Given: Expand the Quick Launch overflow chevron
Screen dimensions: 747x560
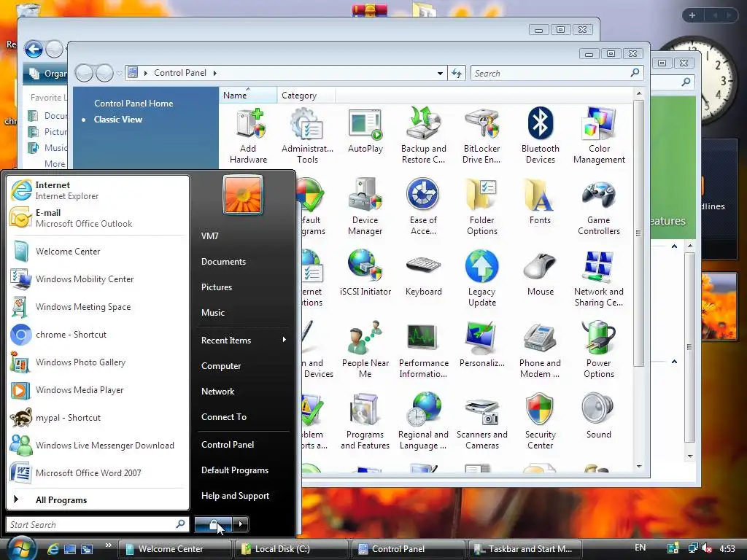Looking at the screenshot, I should pyautogui.click(x=108, y=545).
